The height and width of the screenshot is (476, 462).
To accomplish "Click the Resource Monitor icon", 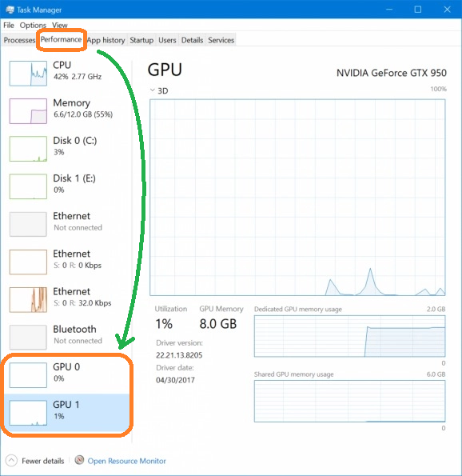I will (x=79, y=460).
